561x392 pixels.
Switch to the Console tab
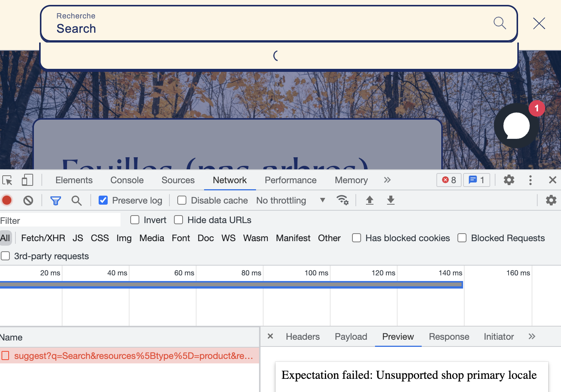tap(127, 180)
